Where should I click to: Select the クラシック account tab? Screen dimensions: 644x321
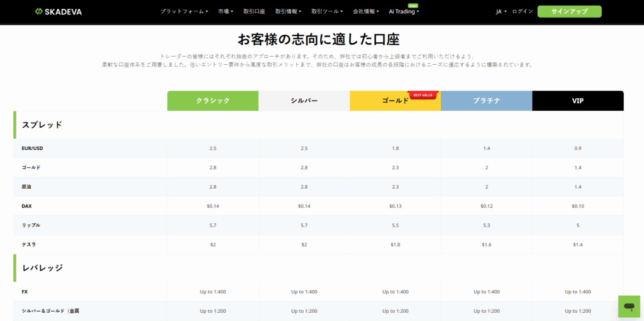click(213, 101)
